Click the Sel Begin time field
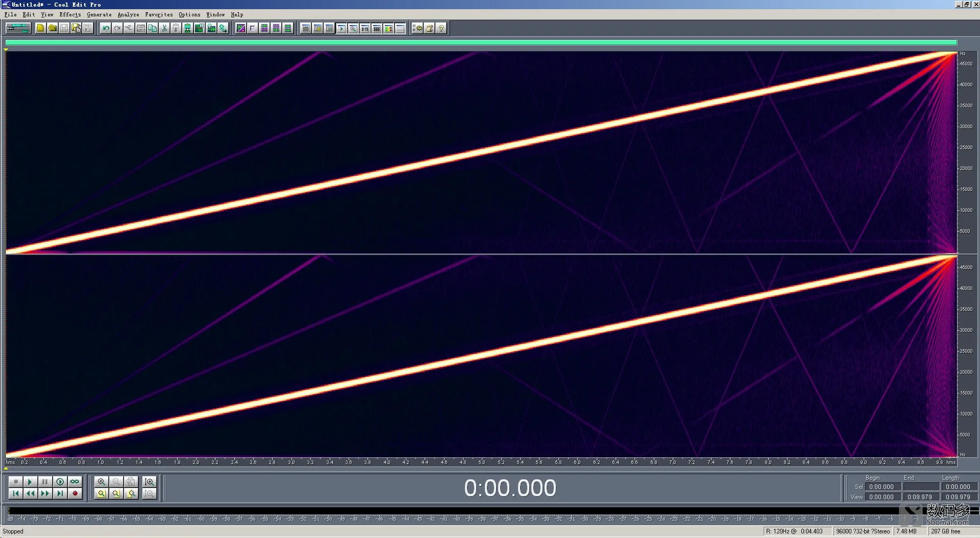The height and width of the screenshot is (538, 980). [x=883, y=487]
